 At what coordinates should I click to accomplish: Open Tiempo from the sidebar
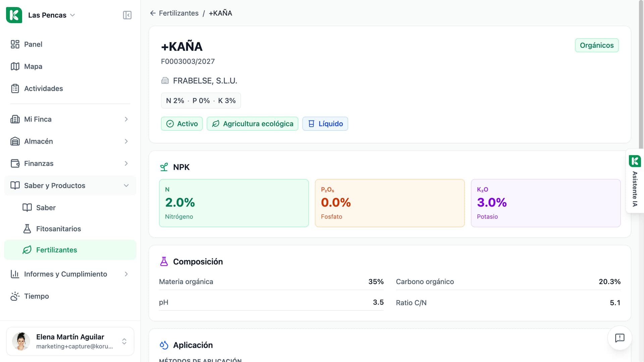[x=70, y=296]
